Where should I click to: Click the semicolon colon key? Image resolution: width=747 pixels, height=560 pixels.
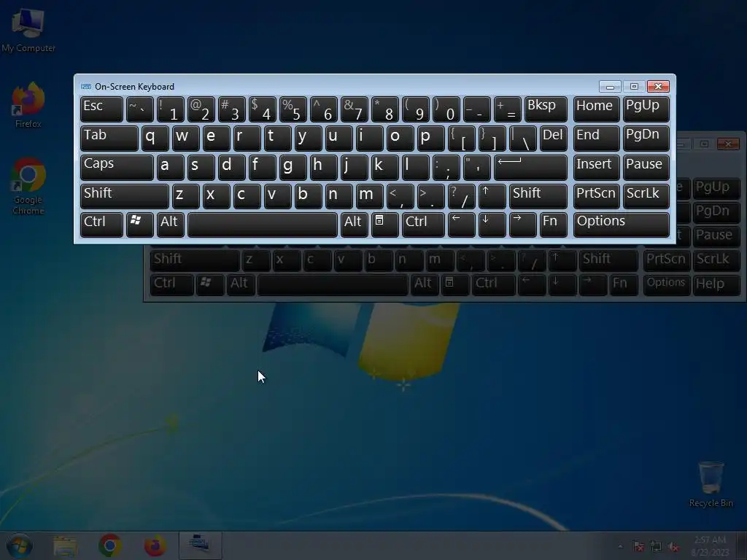tap(446, 167)
